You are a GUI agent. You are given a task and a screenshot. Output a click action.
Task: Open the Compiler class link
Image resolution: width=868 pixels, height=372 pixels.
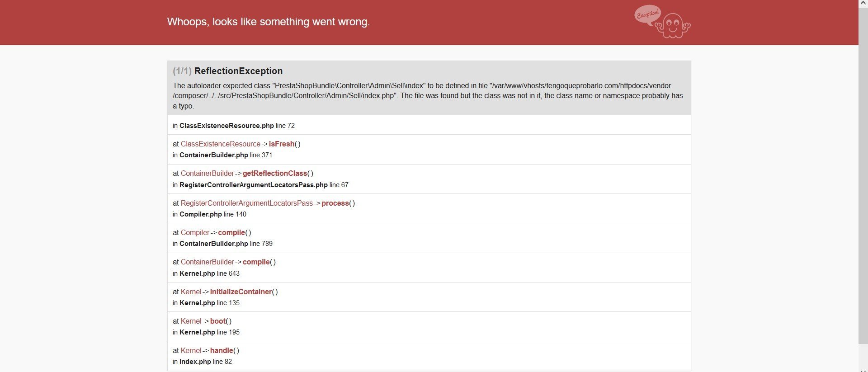point(195,232)
